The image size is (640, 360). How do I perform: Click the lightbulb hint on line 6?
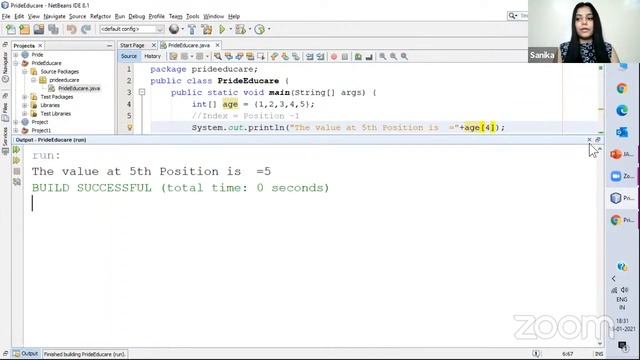[130, 128]
